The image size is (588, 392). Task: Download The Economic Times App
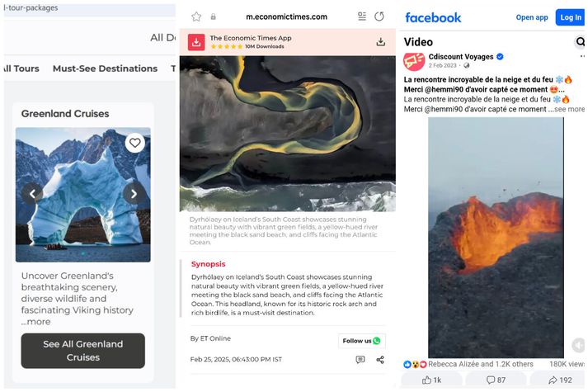coord(381,41)
